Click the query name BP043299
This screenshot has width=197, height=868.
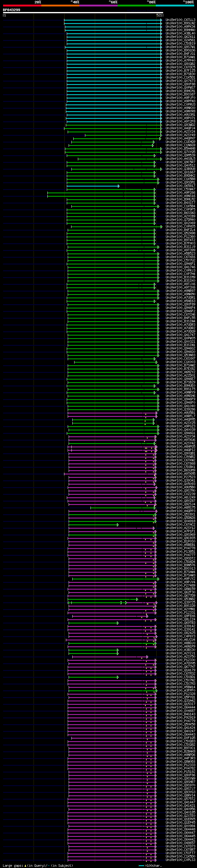click(11, 10)
